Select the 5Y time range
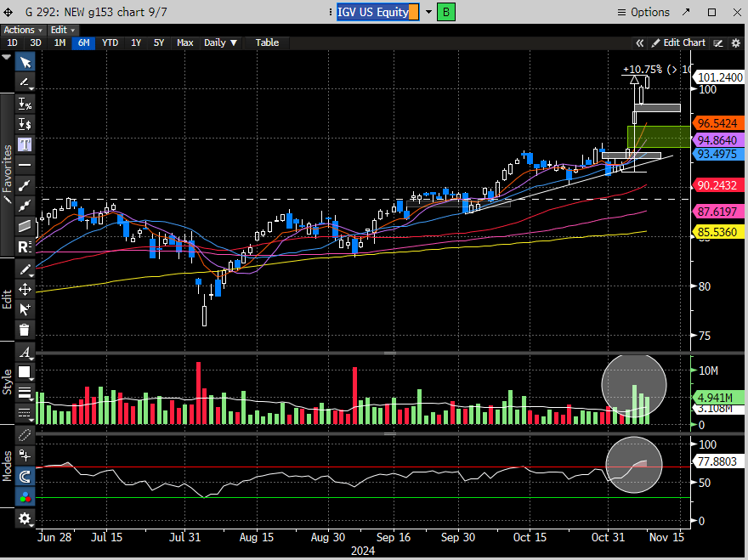The image size is (748, 560). 159,43
